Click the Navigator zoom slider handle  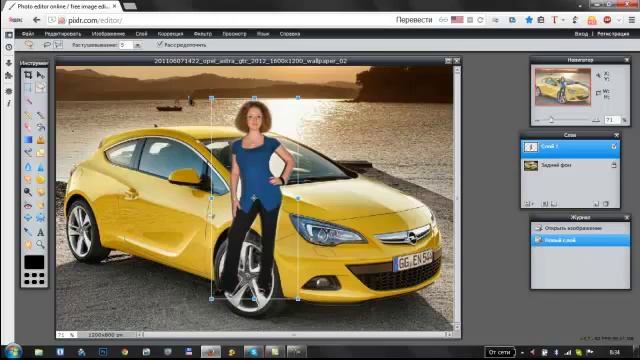551,120
